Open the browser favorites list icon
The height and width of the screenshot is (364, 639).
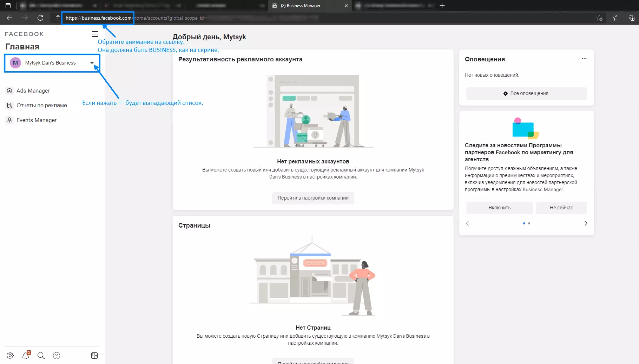coord(616,18)
